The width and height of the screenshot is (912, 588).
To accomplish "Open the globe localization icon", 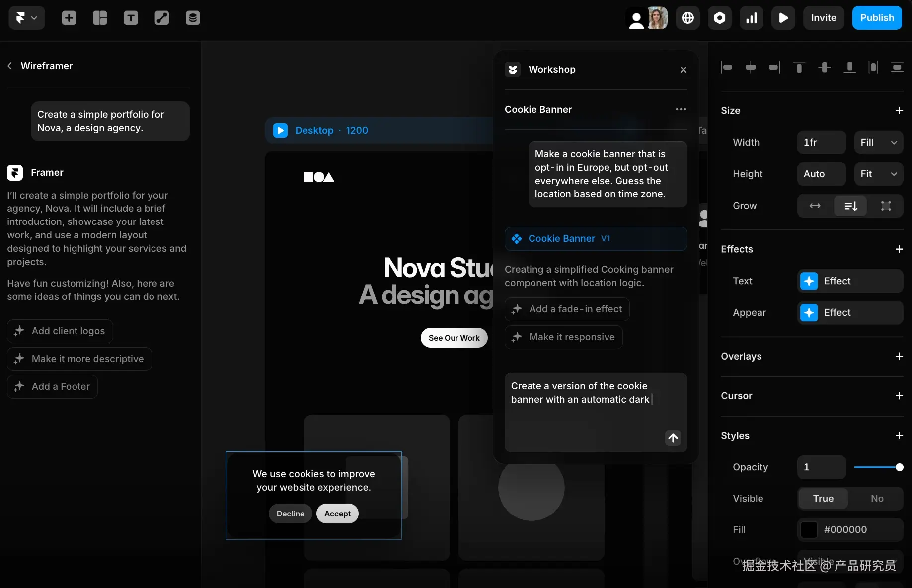I will pyautogui.click(x=688, y=18).
